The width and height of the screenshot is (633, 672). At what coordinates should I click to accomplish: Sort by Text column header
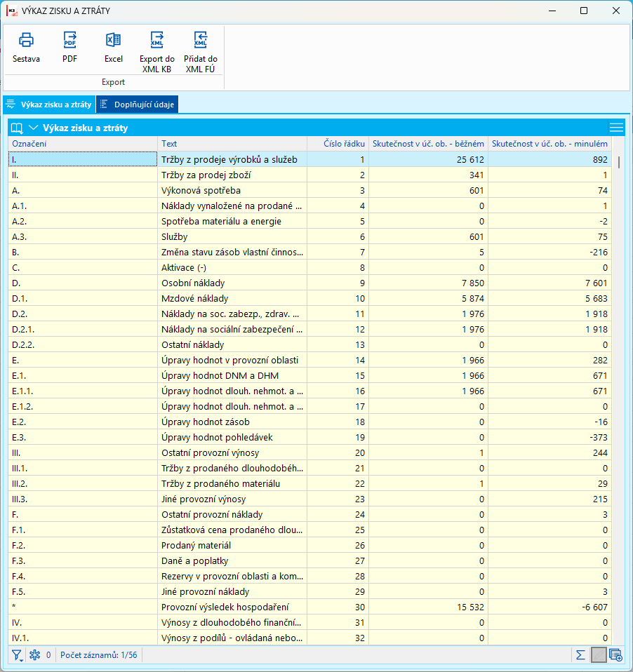(x=232, y=144)
